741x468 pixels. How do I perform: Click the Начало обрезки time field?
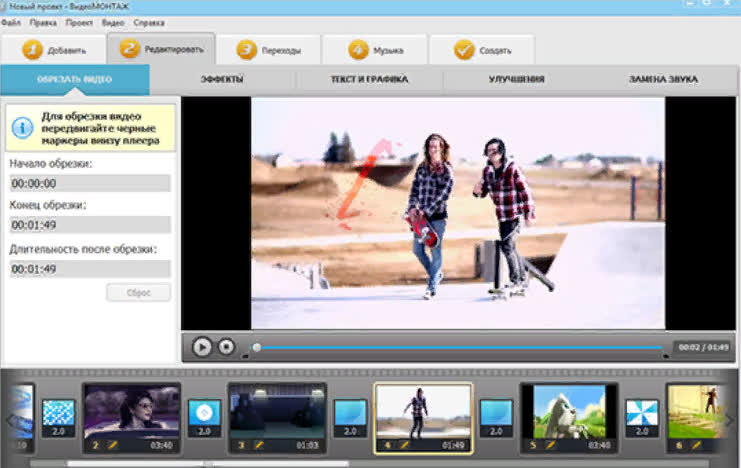click(90, 183)
